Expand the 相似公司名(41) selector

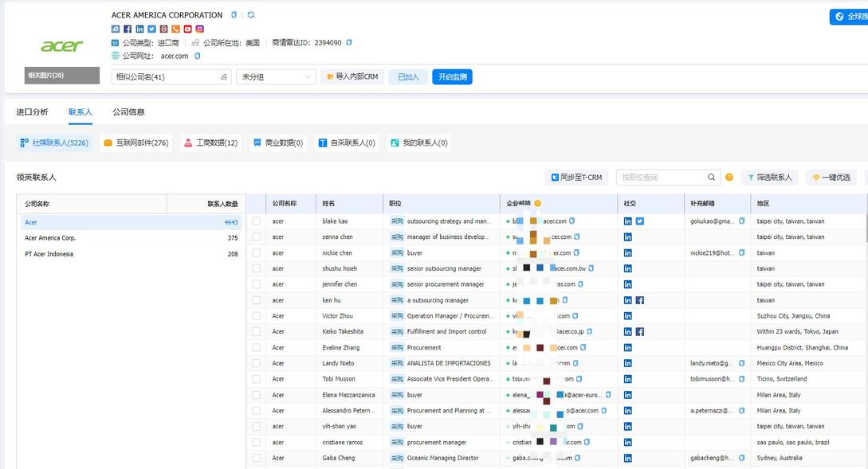(x=171, y=77)
